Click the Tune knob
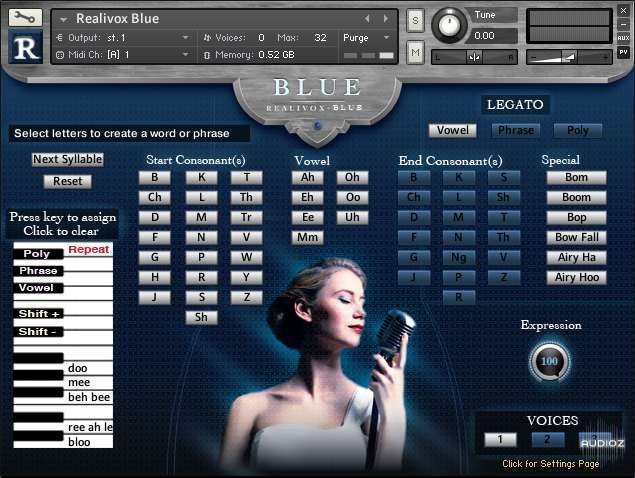This screenshot has height=478, width=635. click(450, 24)
